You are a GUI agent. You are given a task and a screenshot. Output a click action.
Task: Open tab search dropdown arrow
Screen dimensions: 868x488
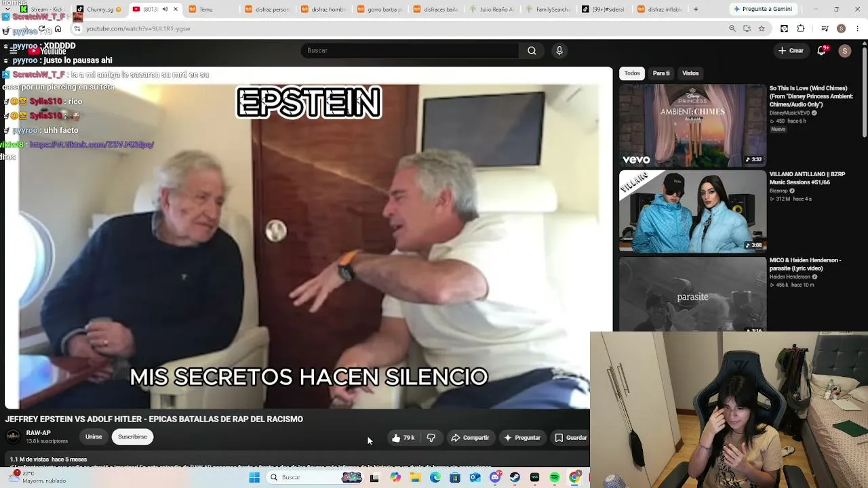(7, 9)
